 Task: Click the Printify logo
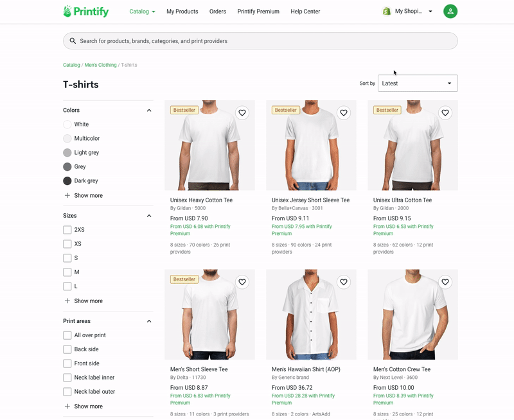tap(86, 12)
